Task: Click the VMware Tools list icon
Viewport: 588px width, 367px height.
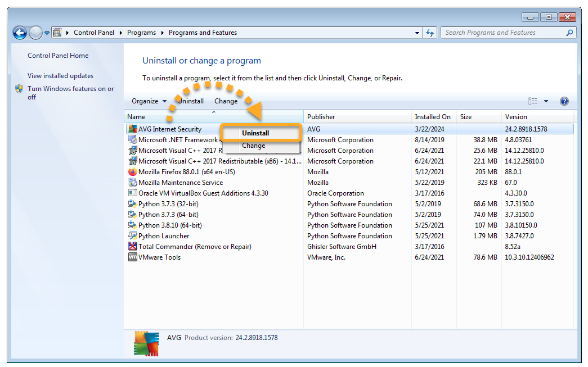Action: tap(133, 257)
